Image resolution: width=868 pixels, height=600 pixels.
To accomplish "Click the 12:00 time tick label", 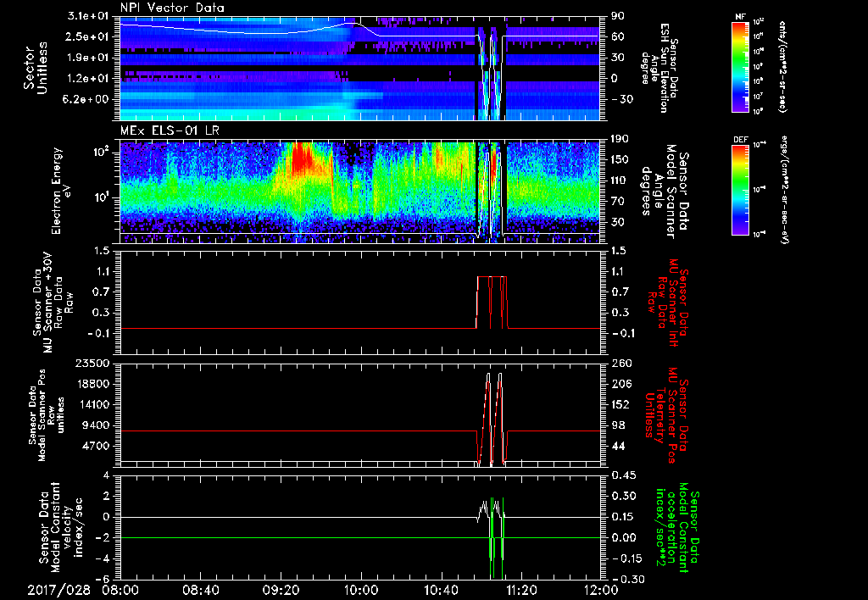I will (x=601, y=590).
